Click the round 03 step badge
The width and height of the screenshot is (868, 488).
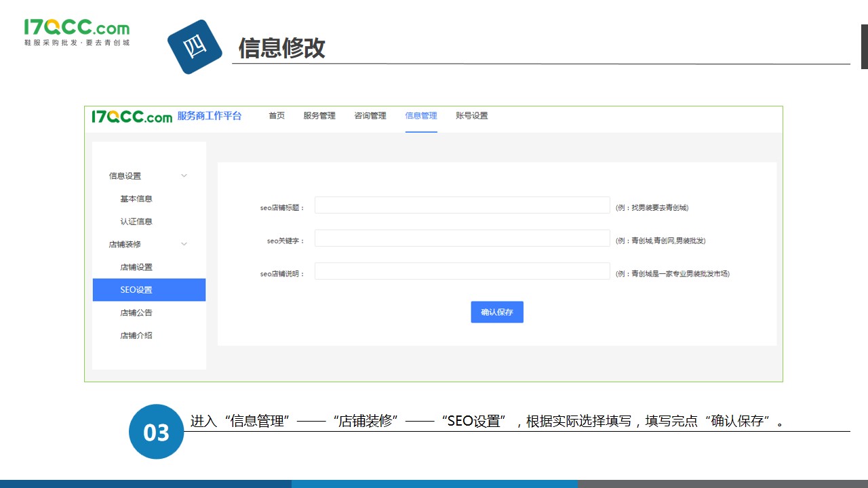coord(156,432)
